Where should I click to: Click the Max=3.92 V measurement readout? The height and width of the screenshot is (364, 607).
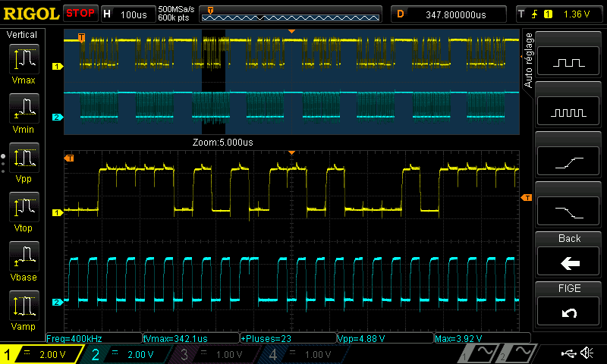coord(483,338)
